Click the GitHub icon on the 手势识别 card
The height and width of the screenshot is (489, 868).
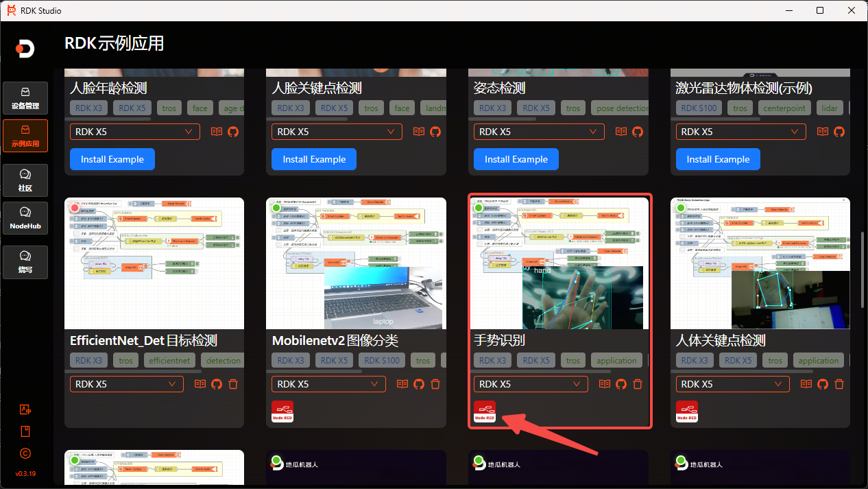[x=621, y=384]
